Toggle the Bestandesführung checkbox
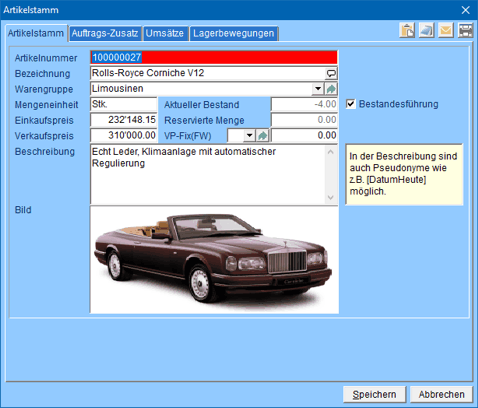The width and height of the screenshot is (478, 408). (351, 104)
